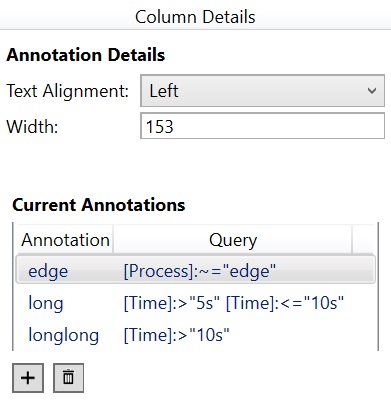Expand the Left alignment combo box arrow

tap(372, 91)
